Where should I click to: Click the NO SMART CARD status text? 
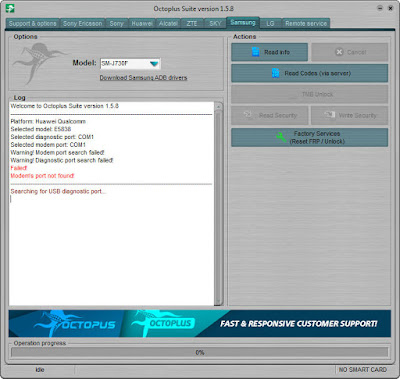(x=363, y=370)
